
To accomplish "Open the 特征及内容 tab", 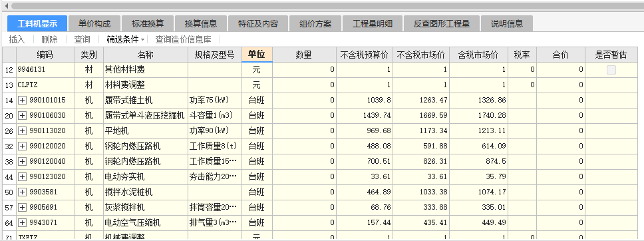I will point(258,23).
